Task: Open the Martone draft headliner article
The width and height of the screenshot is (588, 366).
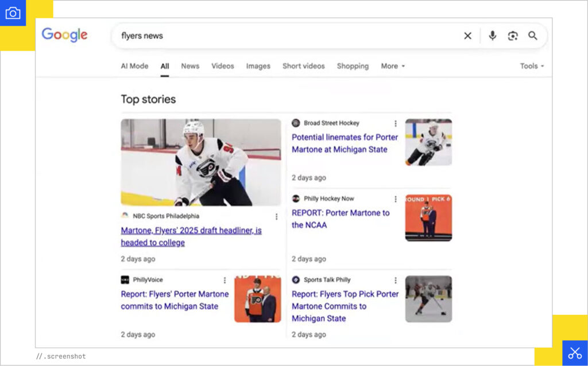Action: pyautogui.click(x=190, y=236)
